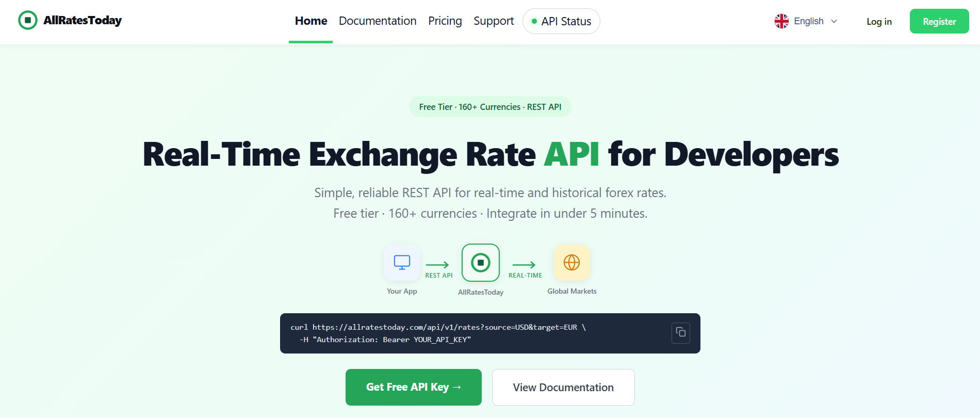Screen dimensions: 980x418
Task: Click the green API Status dot
Action: pyautogui.click(x=534, y=21)
